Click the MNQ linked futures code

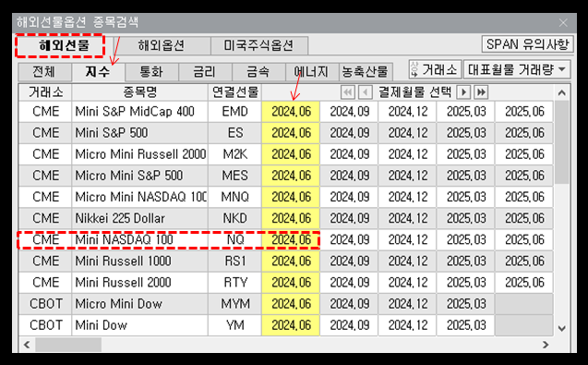tap(235, 197)
